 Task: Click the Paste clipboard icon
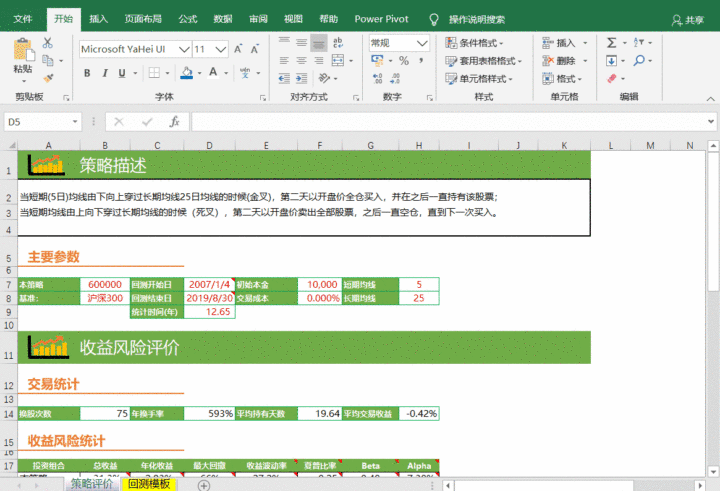23,51
